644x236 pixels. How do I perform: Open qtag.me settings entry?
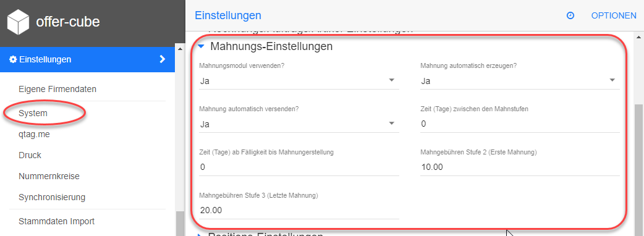(35, 134)
